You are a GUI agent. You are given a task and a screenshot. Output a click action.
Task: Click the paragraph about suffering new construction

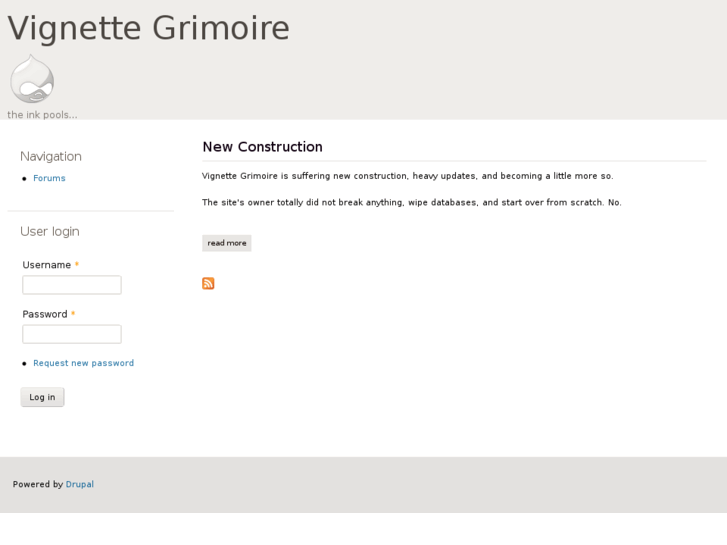pos(407,176)
